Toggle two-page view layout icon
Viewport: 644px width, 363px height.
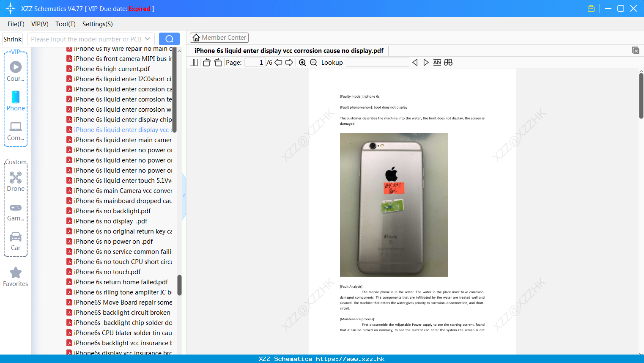coord(194,63)
